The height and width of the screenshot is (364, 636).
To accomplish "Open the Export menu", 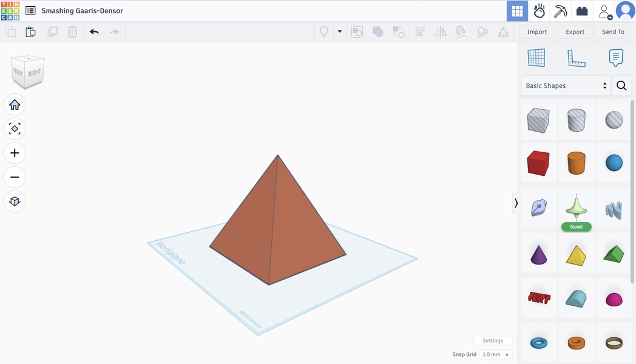I will point(575,32).
